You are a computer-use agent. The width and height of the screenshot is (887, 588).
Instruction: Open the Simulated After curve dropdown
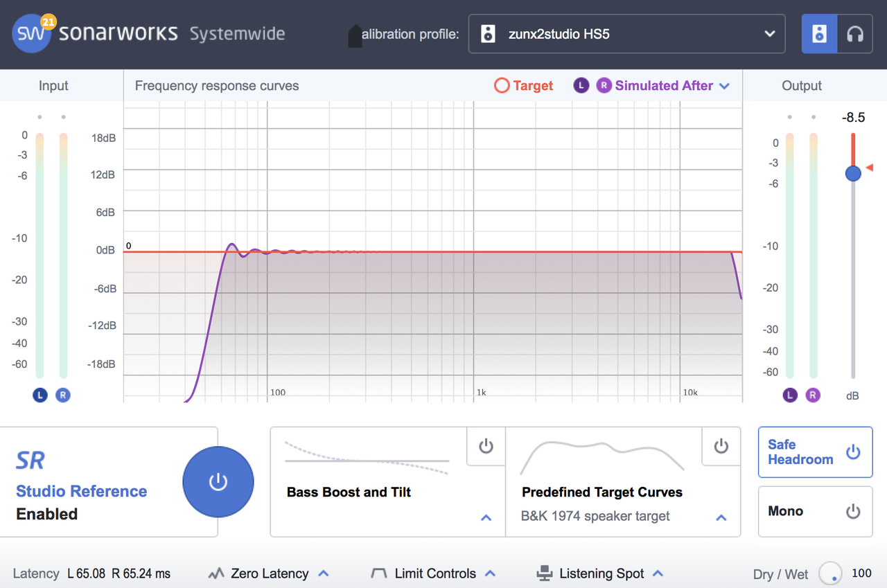(725, 86)
